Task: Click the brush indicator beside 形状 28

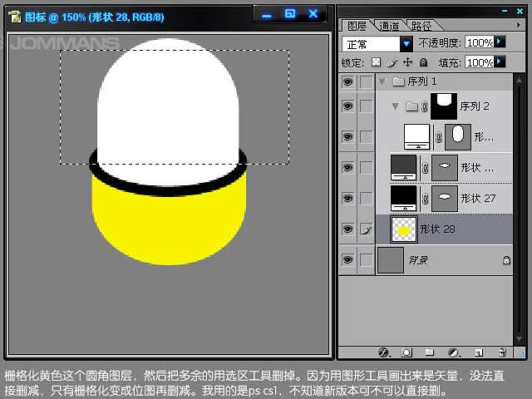Action: [x=366, y=229]
